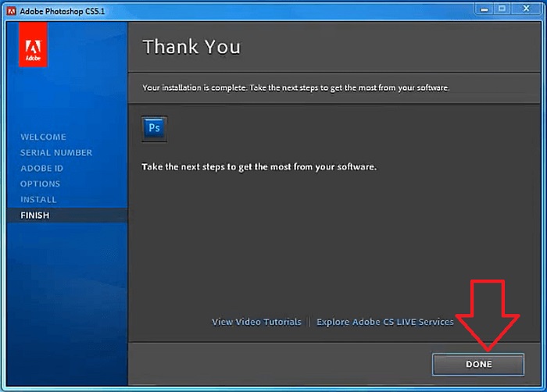Click the red Adobe logo
Viewport: 547px width, 392px height.
coord(33,45)
